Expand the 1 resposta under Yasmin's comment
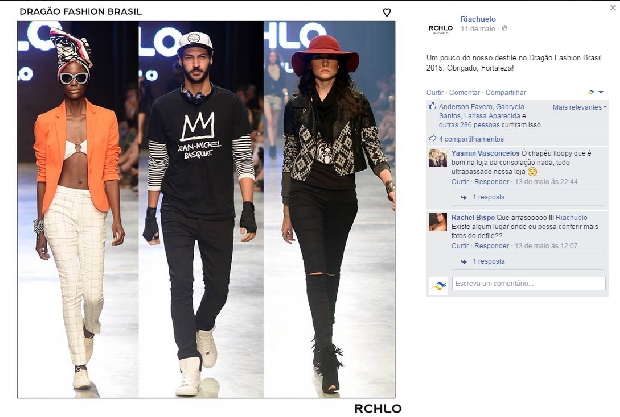This screenshot has width=620, height=417. pos(489,197)
